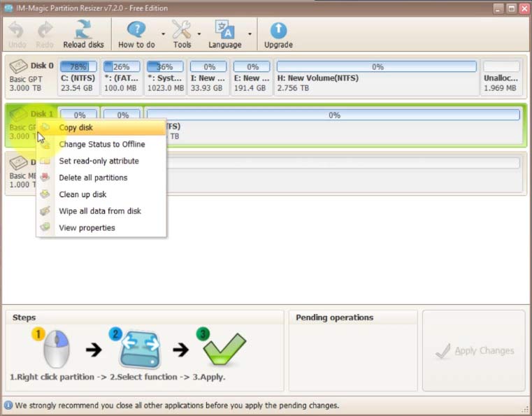This screenshot has width=532, height=416.
Task: Click the Upgrade arrow icon
Action: [x=278, y=30]
